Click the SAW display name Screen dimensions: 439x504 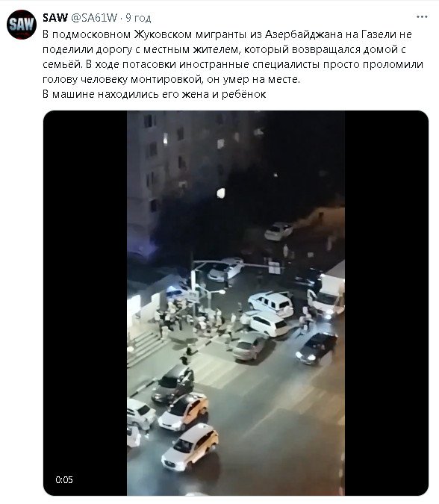tap(55, 17)
